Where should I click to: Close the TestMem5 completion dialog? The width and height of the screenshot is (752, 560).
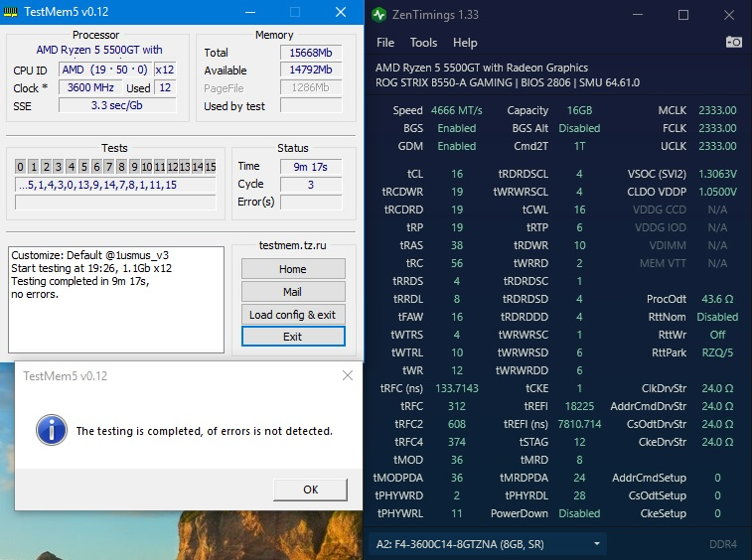click(x=348, y=375)
